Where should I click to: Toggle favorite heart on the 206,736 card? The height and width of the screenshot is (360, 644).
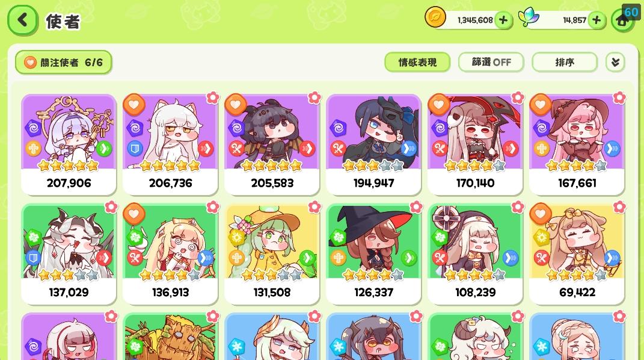(134, 104)
